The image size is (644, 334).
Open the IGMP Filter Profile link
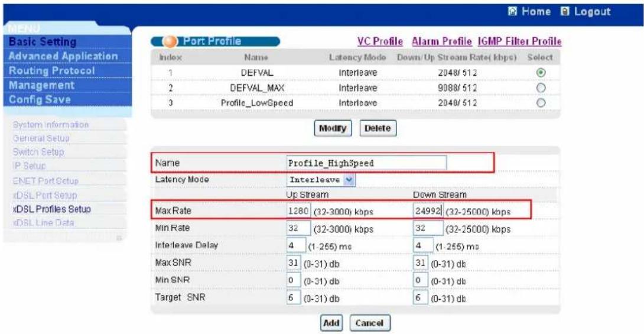pos(519,41)
